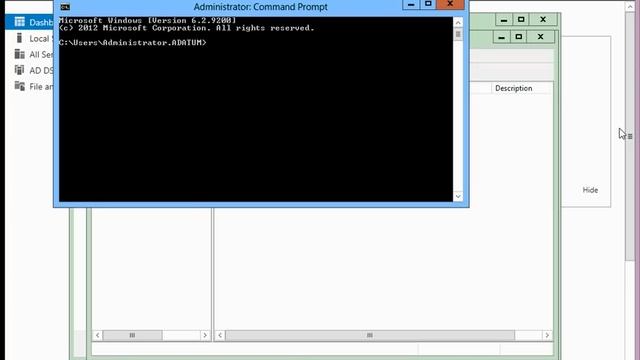Click the Dashboard grid icon
The image size is (640, 360).
click(19, 22)
